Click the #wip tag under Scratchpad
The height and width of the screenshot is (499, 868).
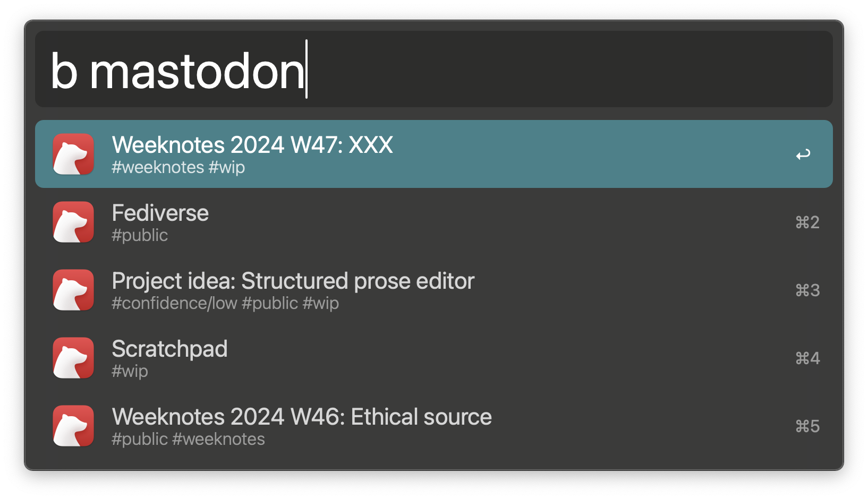point(130,371)
